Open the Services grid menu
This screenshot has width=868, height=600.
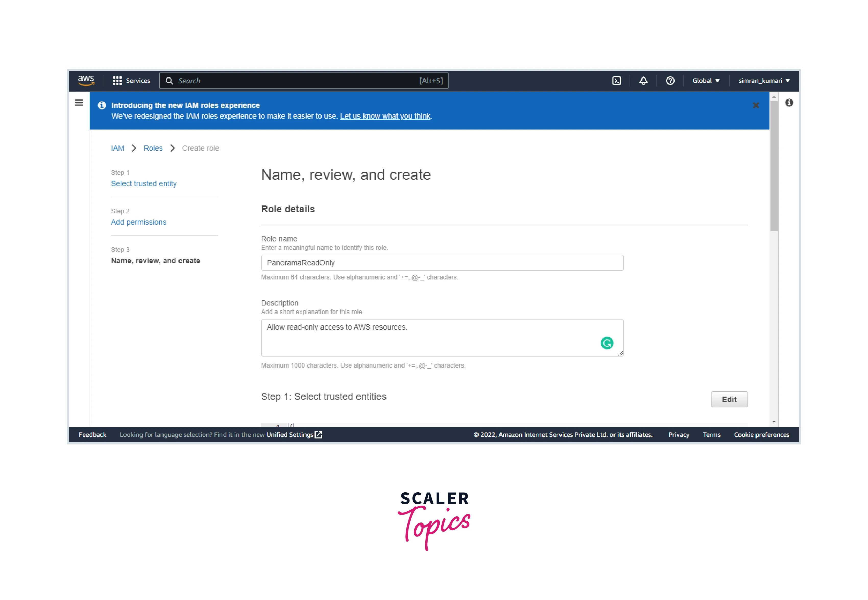pos(131,80)
